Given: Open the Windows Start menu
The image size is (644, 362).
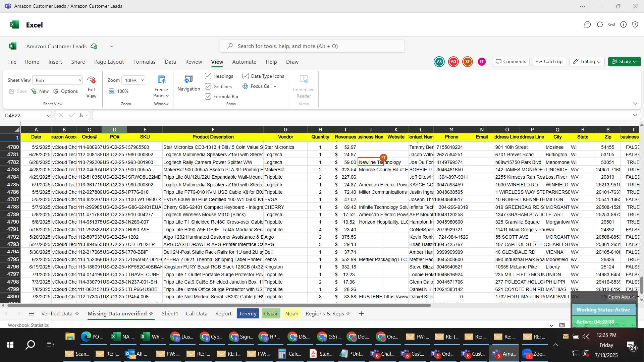Looking at the screenshot, I should 10,345.
